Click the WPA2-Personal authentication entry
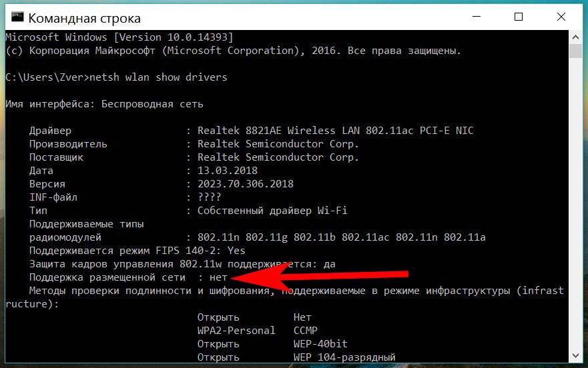This screenshot has height=368, width=588. (236, 331)
